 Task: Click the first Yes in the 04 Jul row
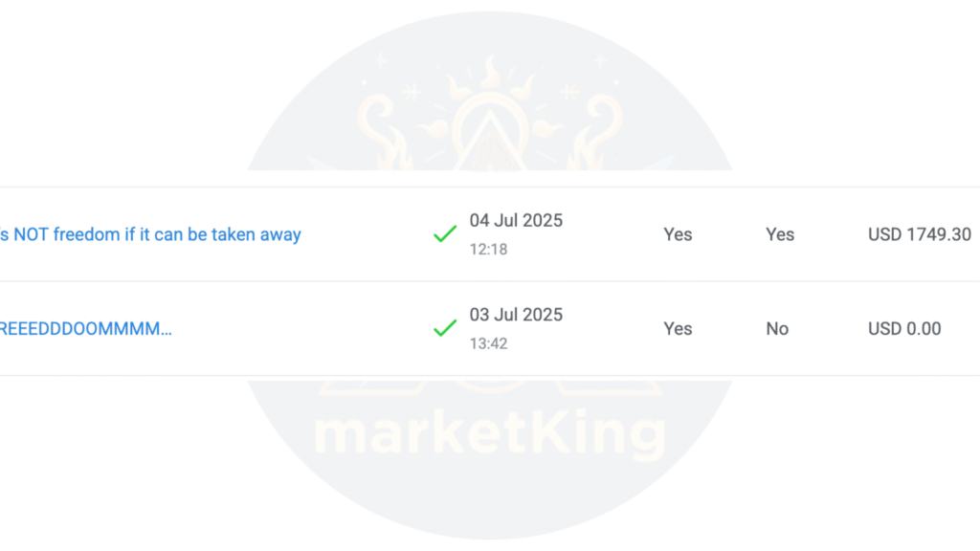tap(678, 234)
